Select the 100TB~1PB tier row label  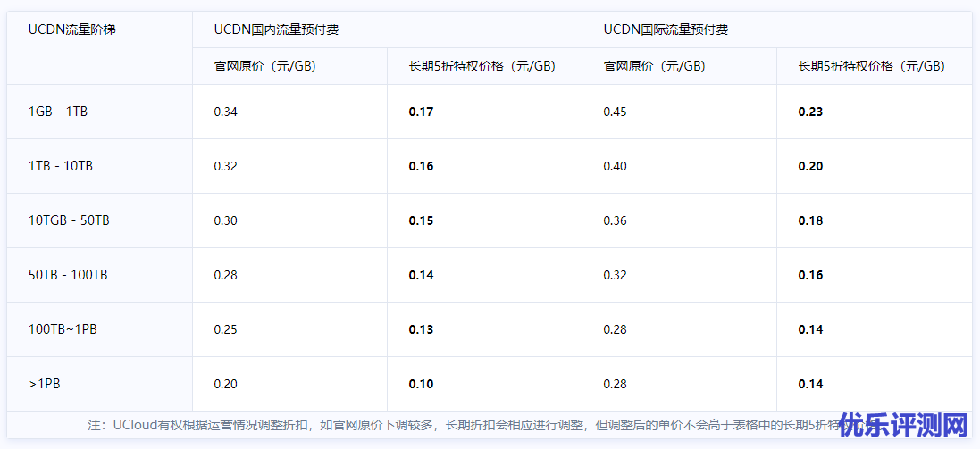pos(63,329)
